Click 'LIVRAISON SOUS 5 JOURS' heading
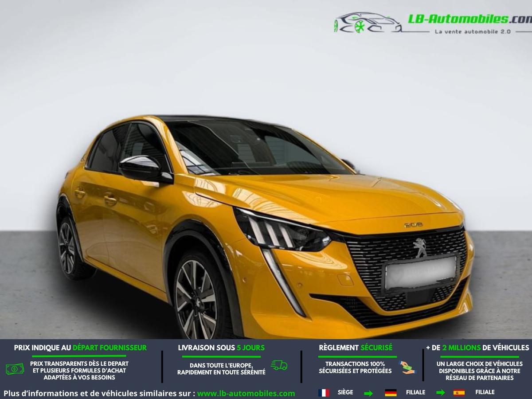 (x=221, y=348)
